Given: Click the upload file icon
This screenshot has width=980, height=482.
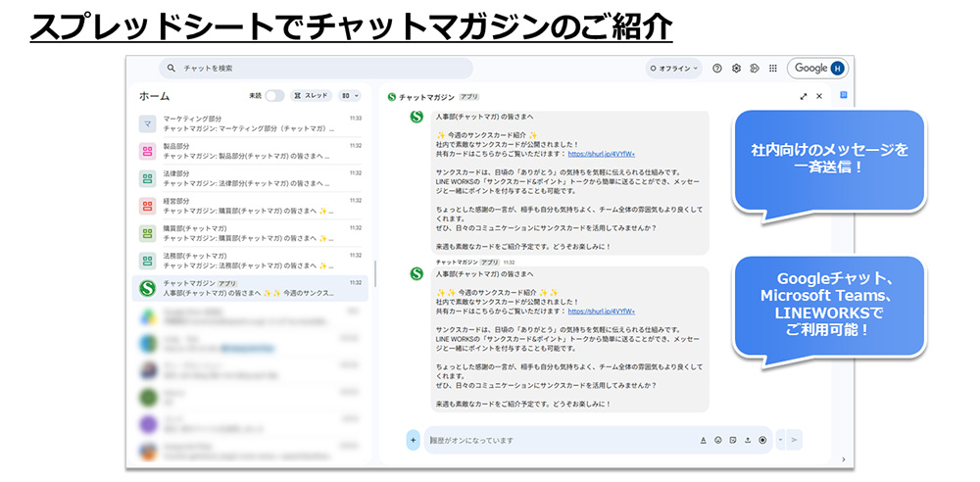Looking at the screenshot, I should [x=748, y=440].
